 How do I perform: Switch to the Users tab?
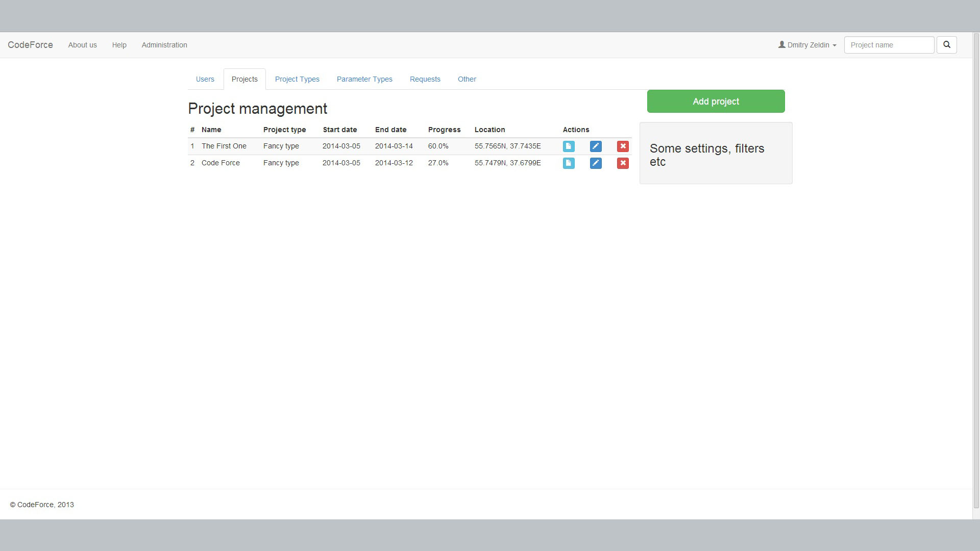pos(205,79)
